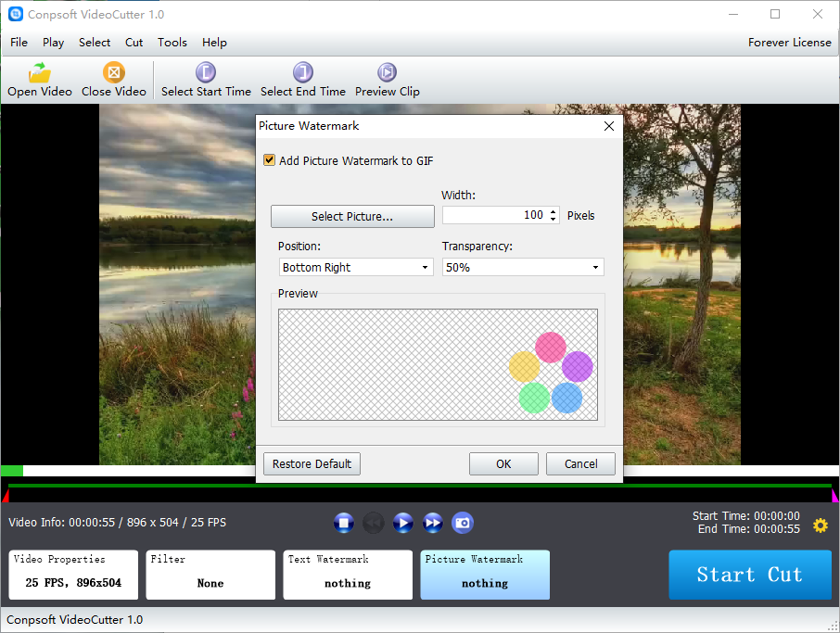This screenshot has width=840, height=633.
Task: Click the grayed rewind playback button
Action: click(374, 523)
